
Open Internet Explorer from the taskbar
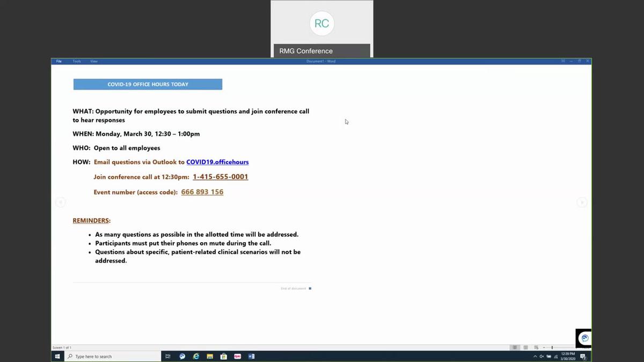pos(196,357)
